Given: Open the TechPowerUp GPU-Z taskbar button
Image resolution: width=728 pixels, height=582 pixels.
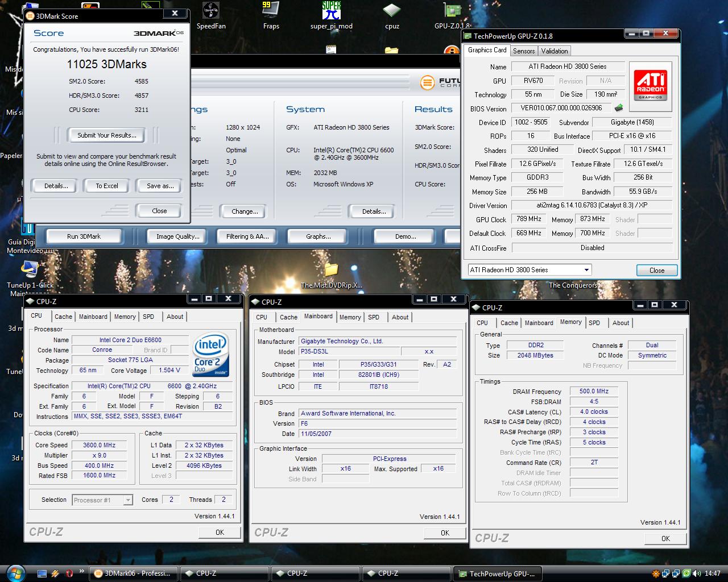Looking at the screenshot, I should [497, 573].
